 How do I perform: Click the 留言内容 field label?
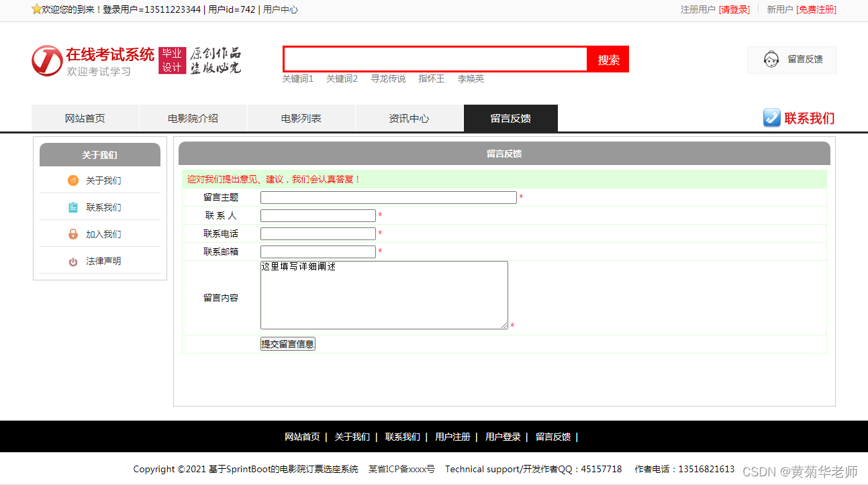click(221, 298)
